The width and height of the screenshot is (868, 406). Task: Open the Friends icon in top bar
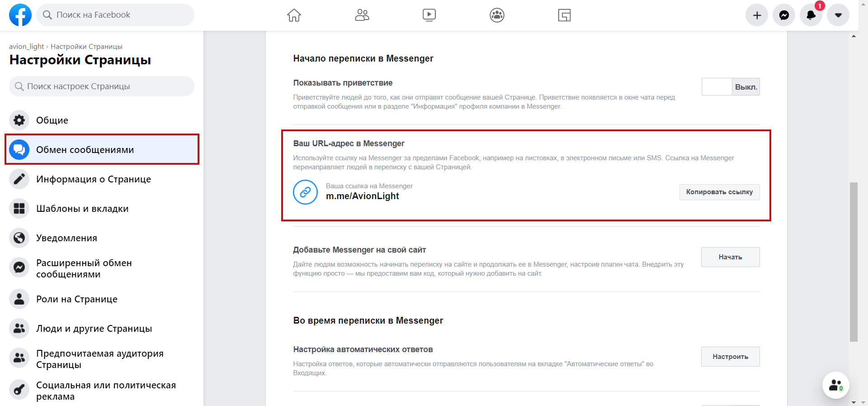362,15
